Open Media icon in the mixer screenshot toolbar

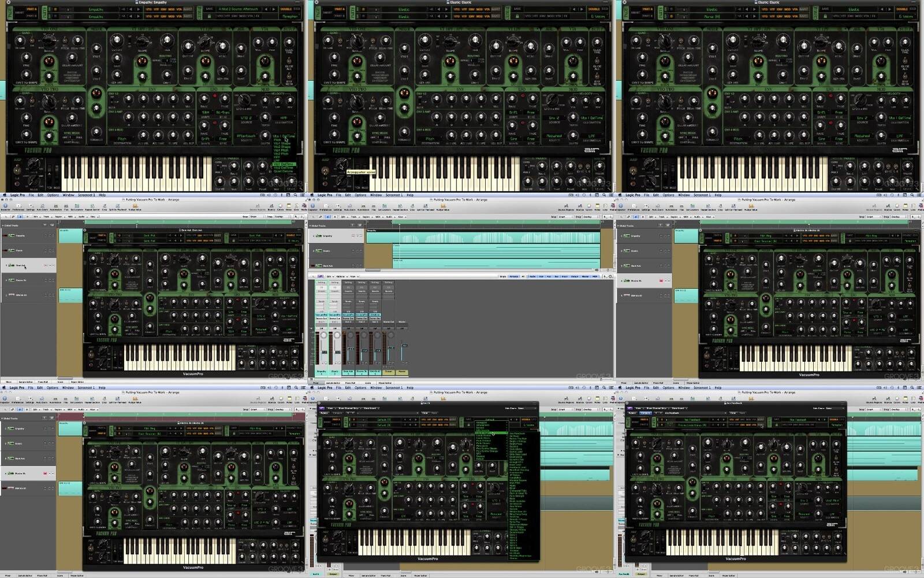613,207
